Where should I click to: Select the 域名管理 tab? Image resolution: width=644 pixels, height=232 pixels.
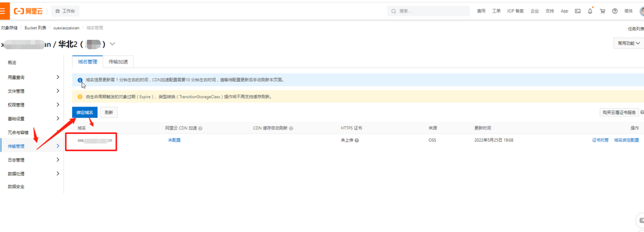tap(88, 62)
